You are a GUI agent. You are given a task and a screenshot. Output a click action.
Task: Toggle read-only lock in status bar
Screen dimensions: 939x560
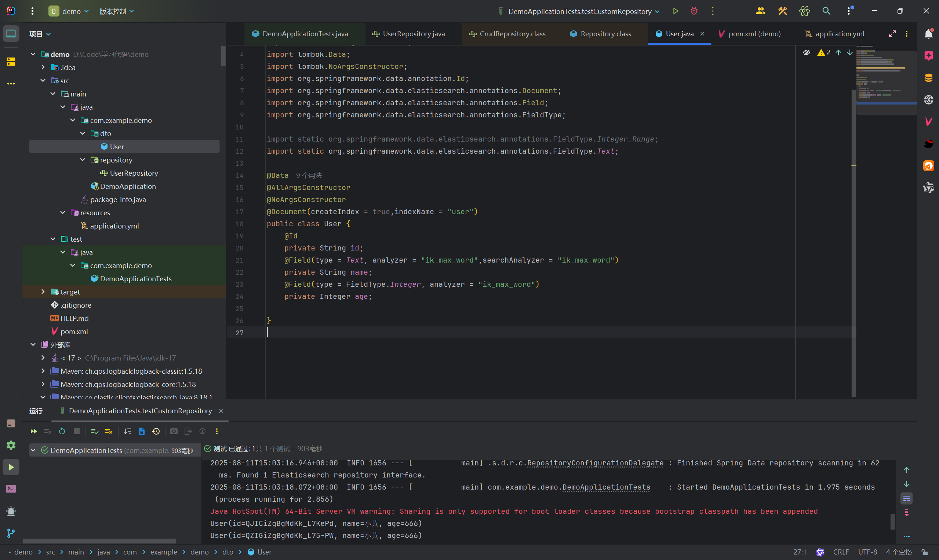[925, 552]
